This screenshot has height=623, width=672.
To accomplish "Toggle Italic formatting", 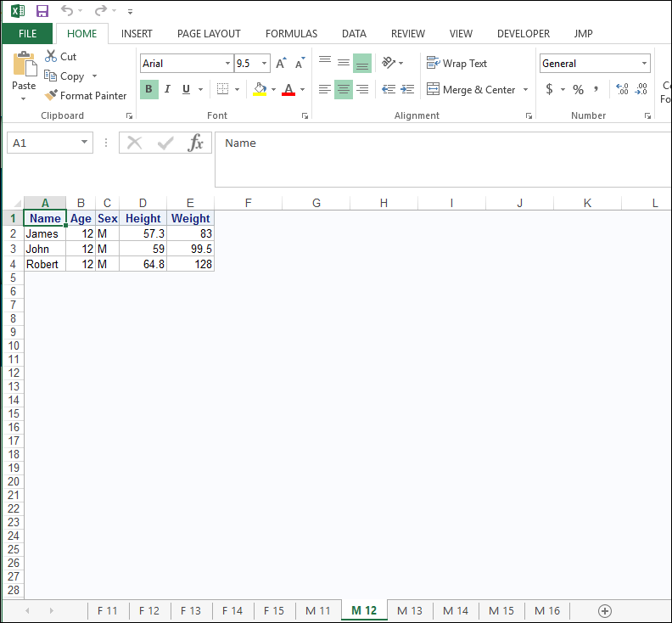I will point(167,89).
